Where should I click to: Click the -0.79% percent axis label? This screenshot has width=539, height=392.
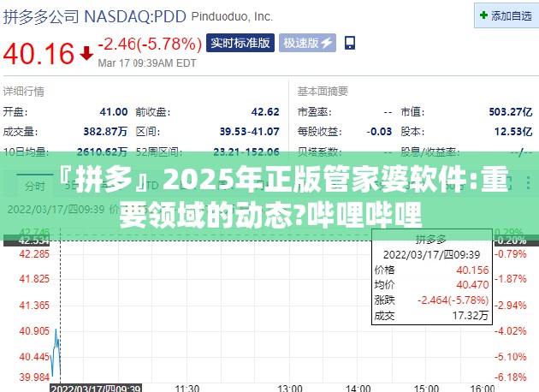tap(511, 254)
